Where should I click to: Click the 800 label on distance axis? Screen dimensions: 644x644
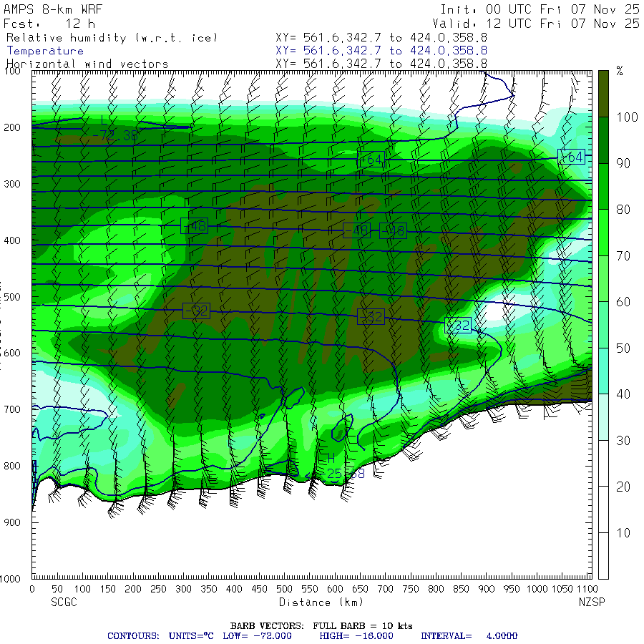(436, 590)
